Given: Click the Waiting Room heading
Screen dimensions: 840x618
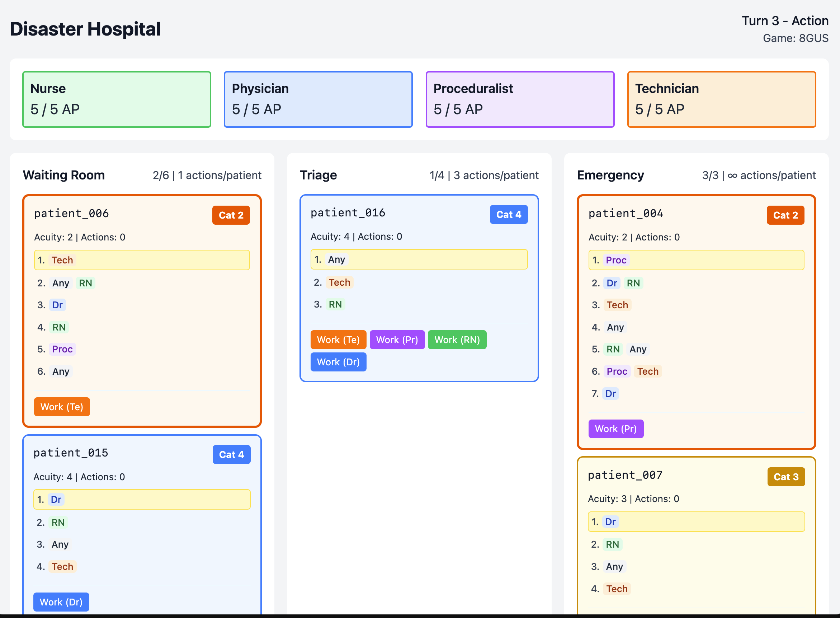Looking at the screenshot, I should click(64, 175).
